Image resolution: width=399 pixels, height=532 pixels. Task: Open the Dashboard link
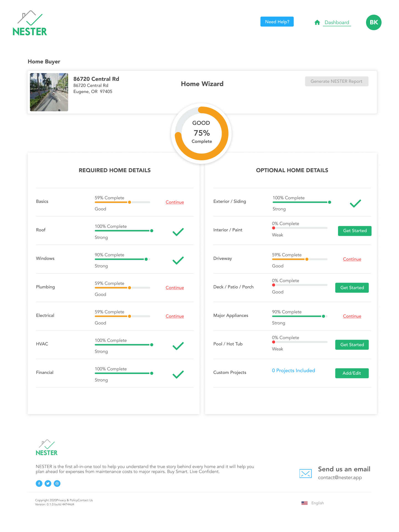click(x=337, y=22)
